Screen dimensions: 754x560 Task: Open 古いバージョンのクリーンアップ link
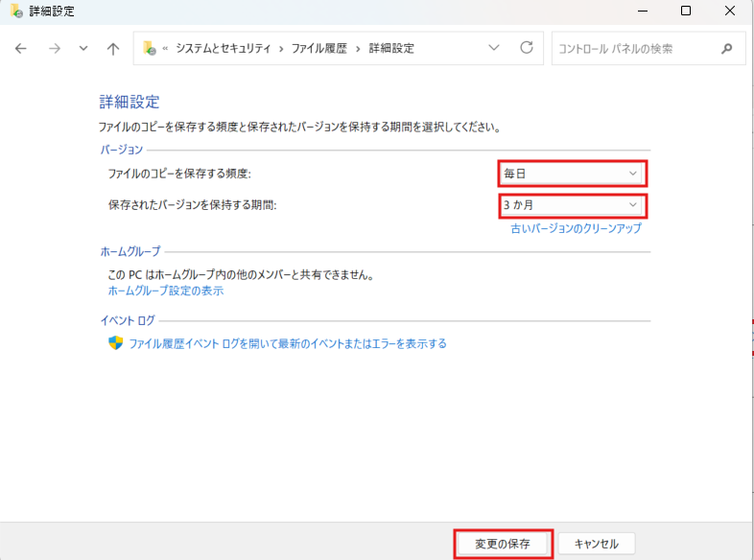(577, 228)
